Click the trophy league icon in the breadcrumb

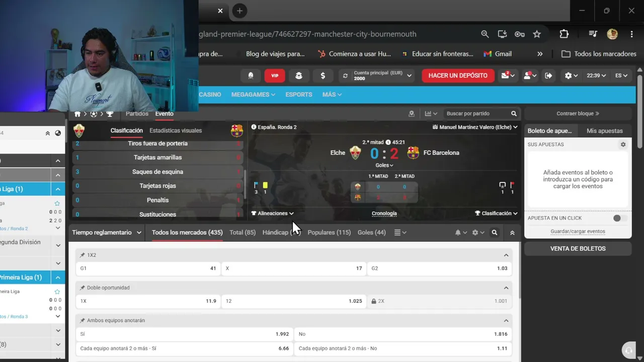point(110,114)
